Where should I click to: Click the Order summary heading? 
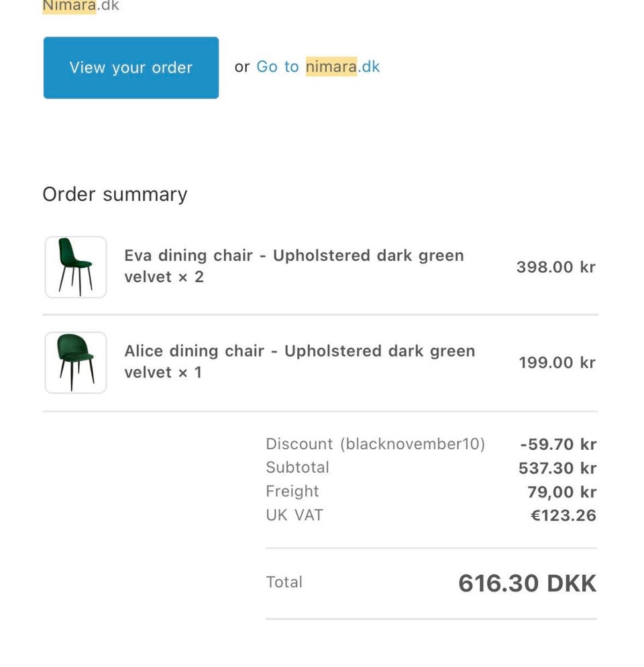click(115, 194)
